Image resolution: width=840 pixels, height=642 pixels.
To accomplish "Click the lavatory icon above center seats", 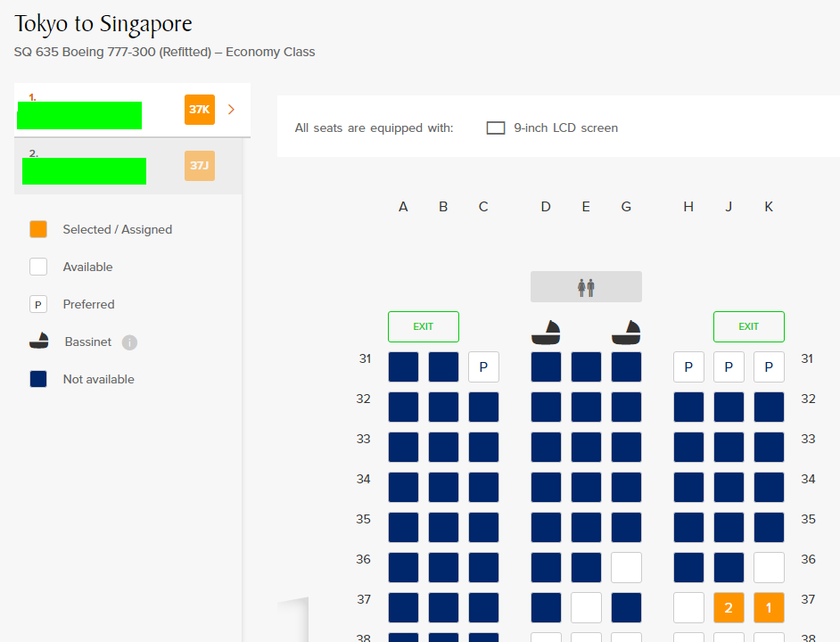I will coord(586,287).
